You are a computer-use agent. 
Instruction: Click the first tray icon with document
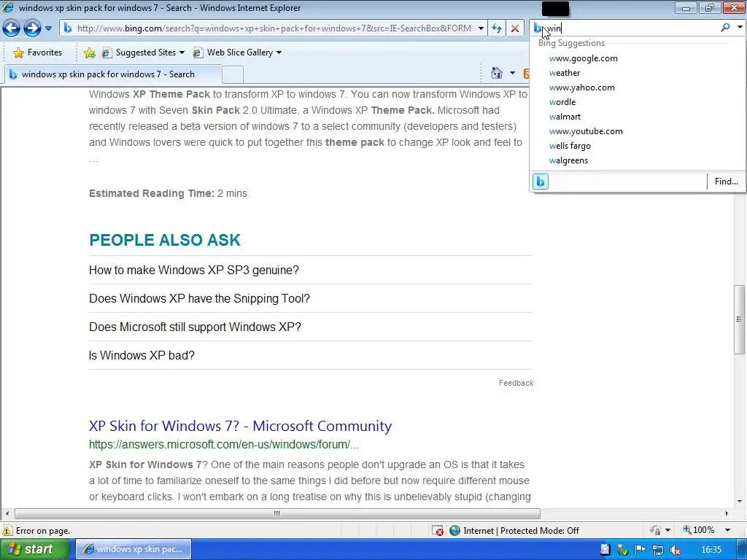605,550
